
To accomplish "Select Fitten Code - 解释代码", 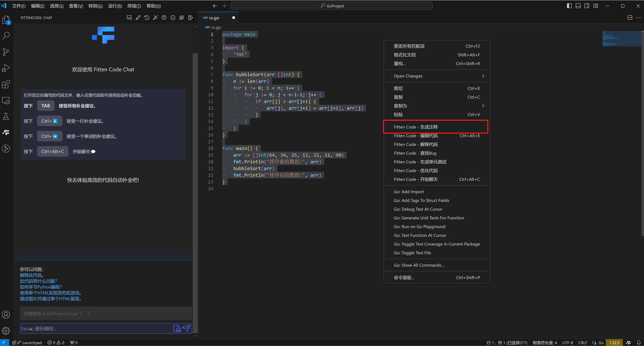I will (x=437, y=144).
